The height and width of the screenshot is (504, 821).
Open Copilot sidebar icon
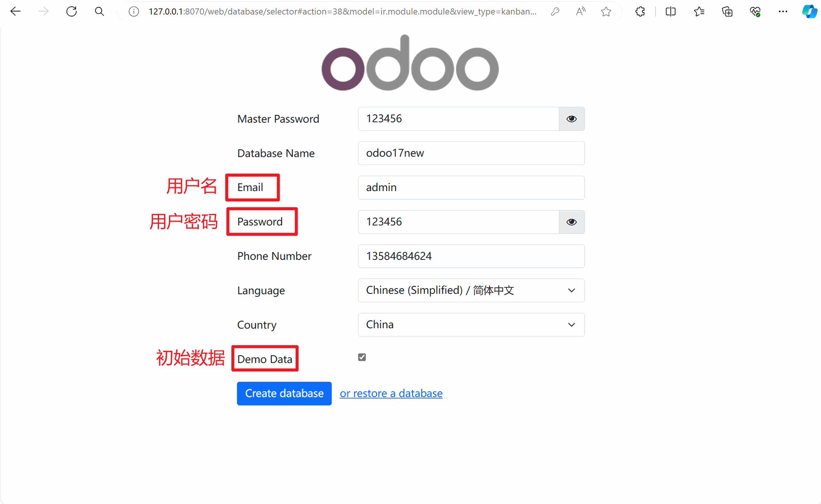click(809, 12)
